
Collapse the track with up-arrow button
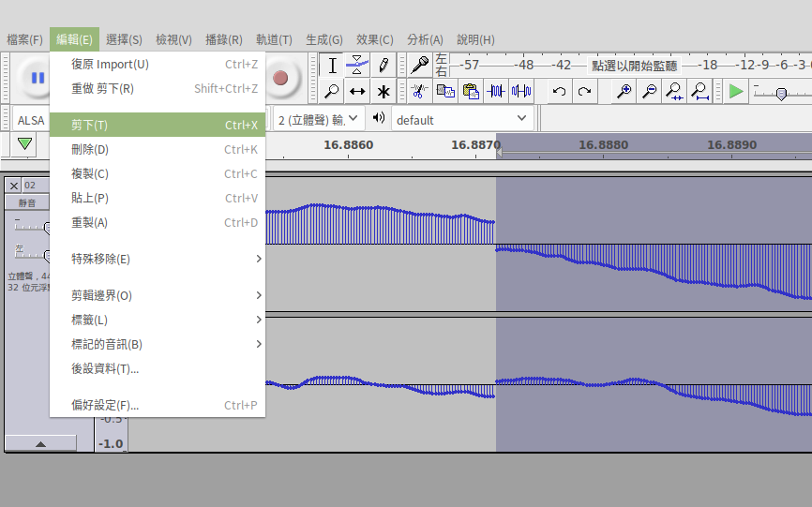[40, 443]
